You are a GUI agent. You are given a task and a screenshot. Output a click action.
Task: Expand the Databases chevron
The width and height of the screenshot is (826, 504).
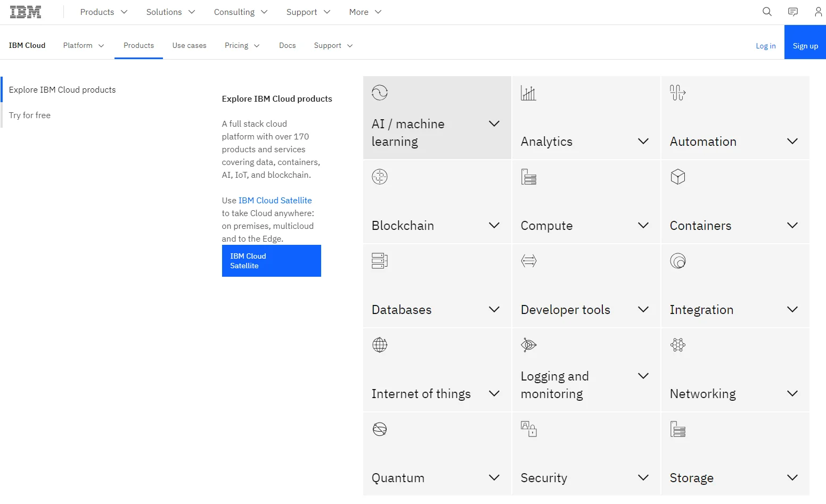click(494, 309)
